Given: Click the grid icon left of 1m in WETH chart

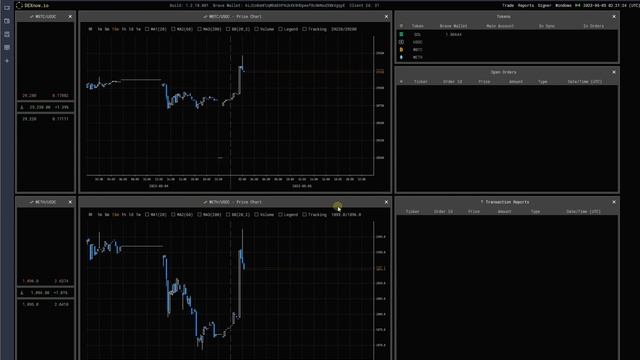Looking at the screenshot, I should pyautogui.click(x=90, y=215).
